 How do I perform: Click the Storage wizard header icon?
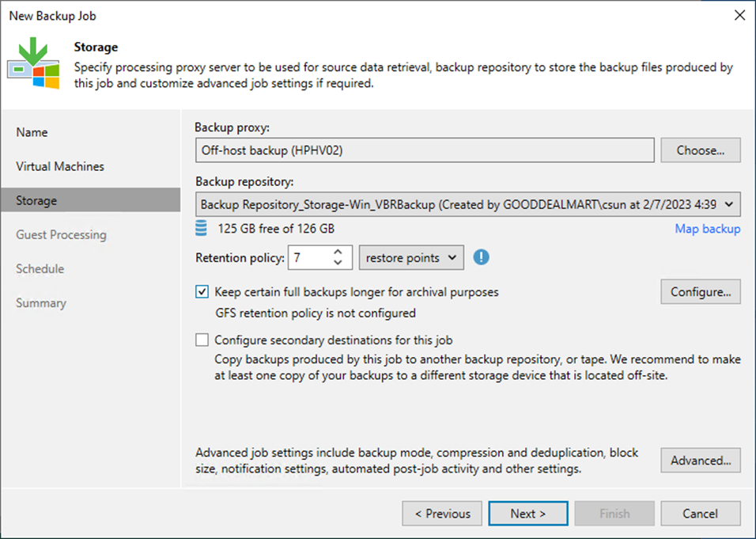[33, 63]
